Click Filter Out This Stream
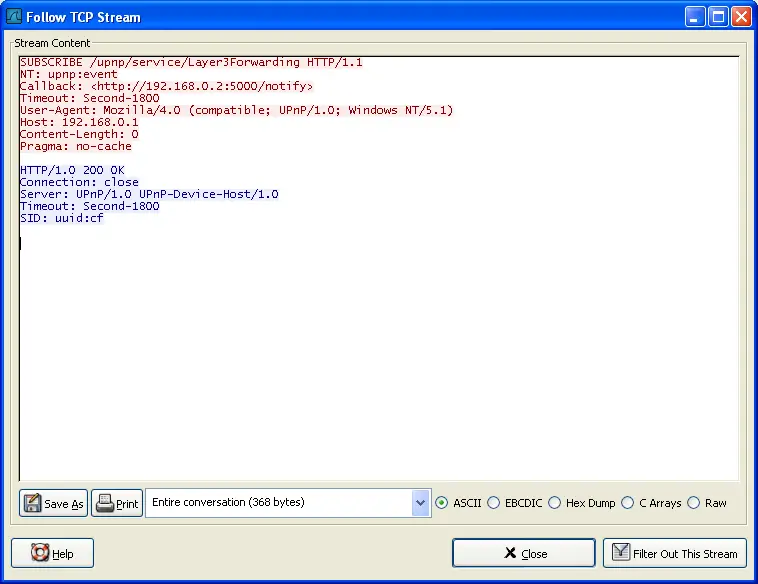Image resolution: width=758 pixels, height=584 pixels. (x=674, y=553)
